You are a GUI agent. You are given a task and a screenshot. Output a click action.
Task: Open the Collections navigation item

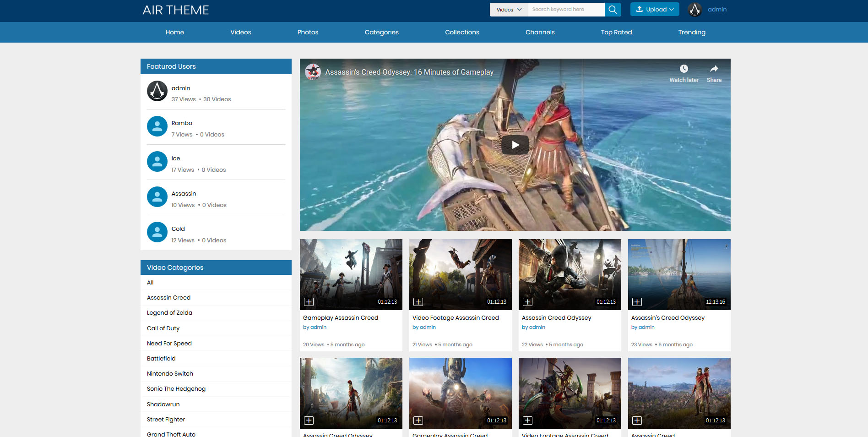pyautogui.click(x=462, y=32)
